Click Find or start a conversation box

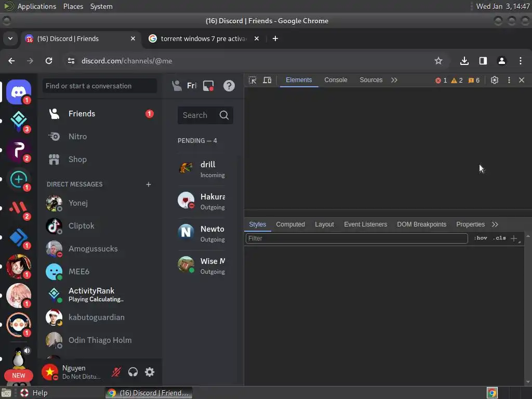click(x=100, y=86)
